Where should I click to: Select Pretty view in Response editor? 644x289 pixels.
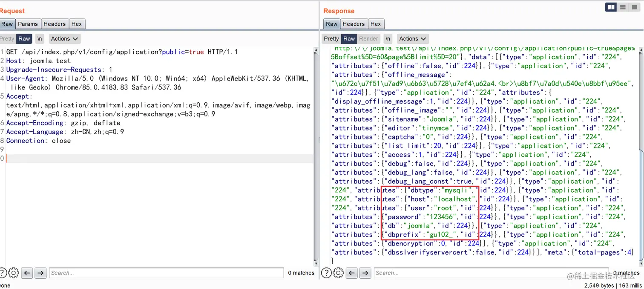[x=331, y=38]
